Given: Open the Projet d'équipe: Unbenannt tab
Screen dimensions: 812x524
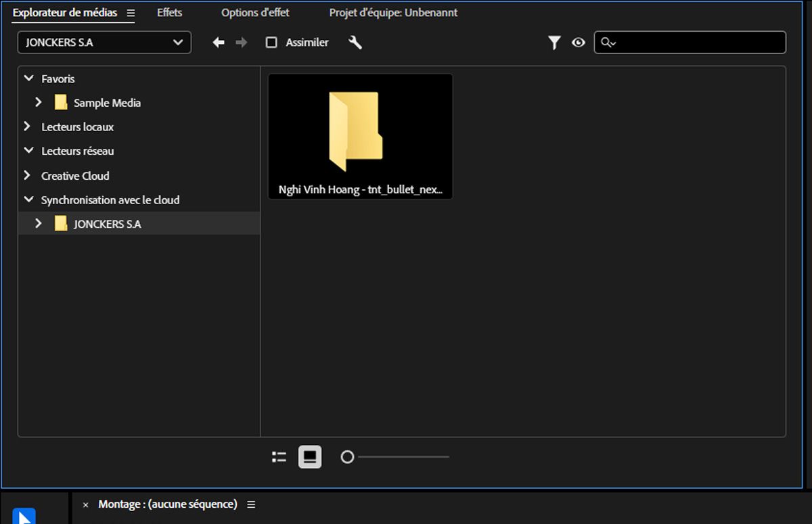Looking at the screenshot, I should click(393, 13).
